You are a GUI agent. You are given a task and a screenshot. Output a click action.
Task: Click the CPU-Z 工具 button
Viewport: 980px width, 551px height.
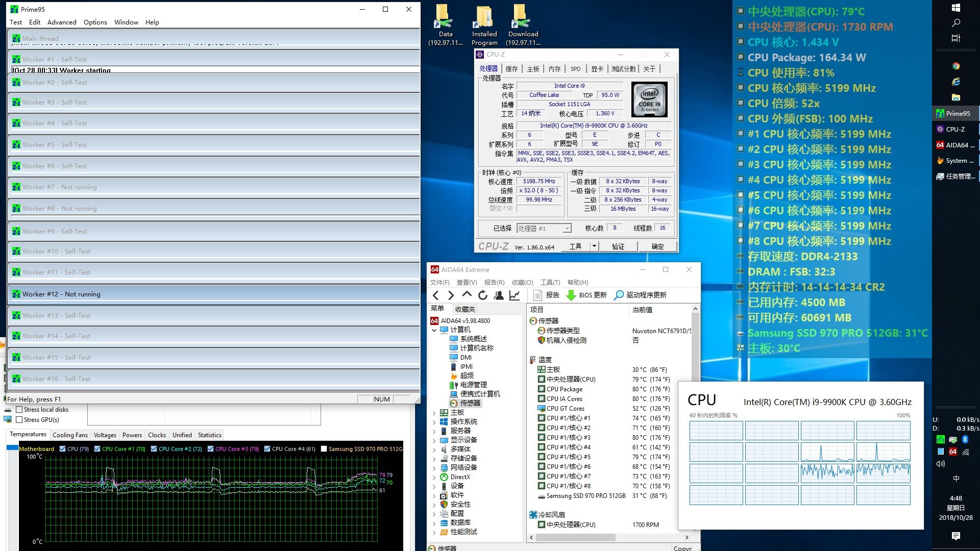pyautogui.click(x=575, y=246)
